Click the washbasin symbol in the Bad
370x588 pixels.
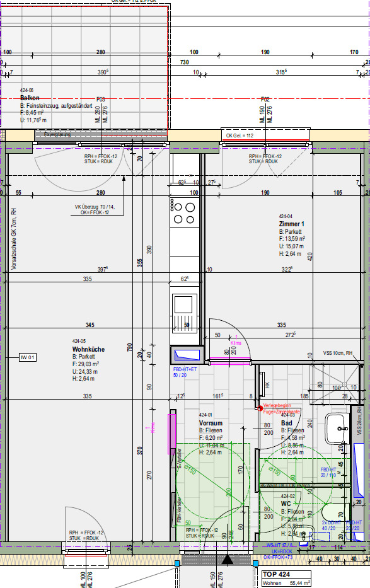[337, 429]
